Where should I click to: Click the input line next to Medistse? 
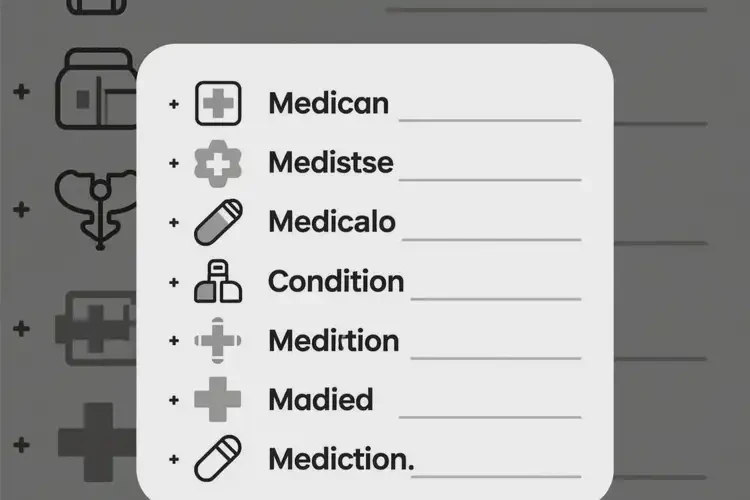[x=490, y=179]
